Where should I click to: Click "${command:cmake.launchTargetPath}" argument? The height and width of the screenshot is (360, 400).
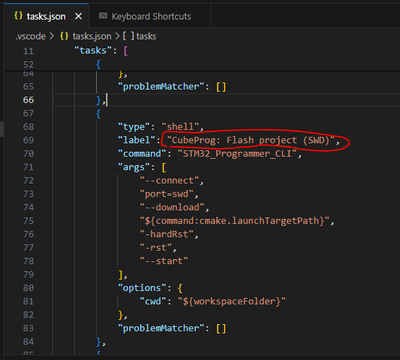point(235,221)
